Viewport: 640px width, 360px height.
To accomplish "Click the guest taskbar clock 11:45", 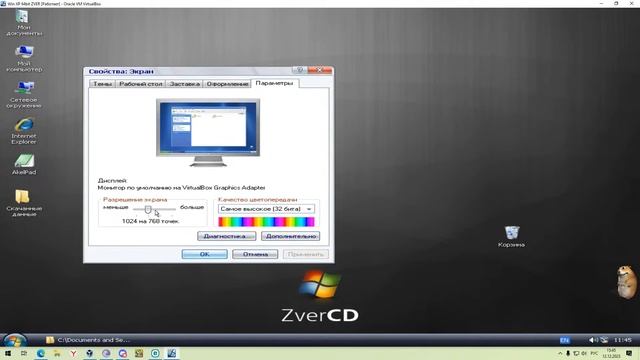I will click(622, 340).
